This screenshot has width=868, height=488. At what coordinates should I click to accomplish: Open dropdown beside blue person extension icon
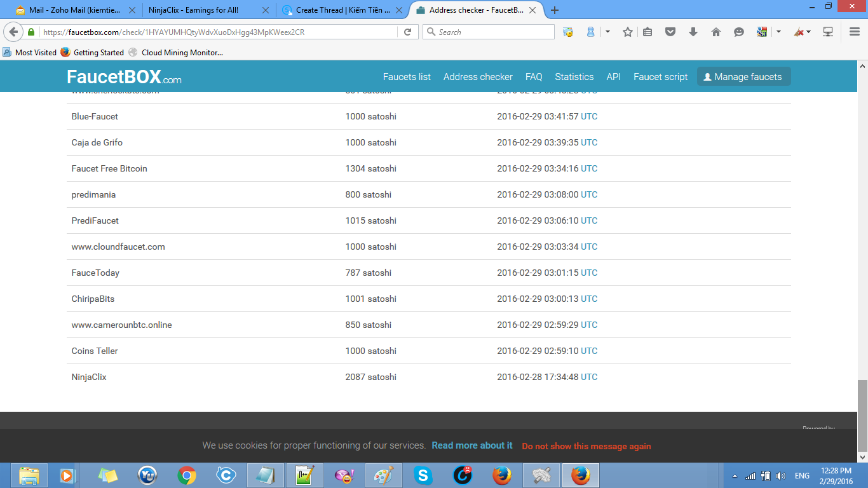coord(607,32)
